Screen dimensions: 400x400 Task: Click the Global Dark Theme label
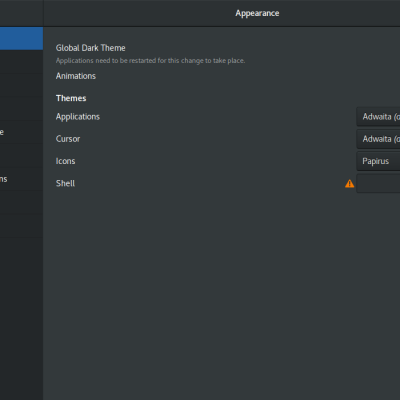(x=91, y=48)
